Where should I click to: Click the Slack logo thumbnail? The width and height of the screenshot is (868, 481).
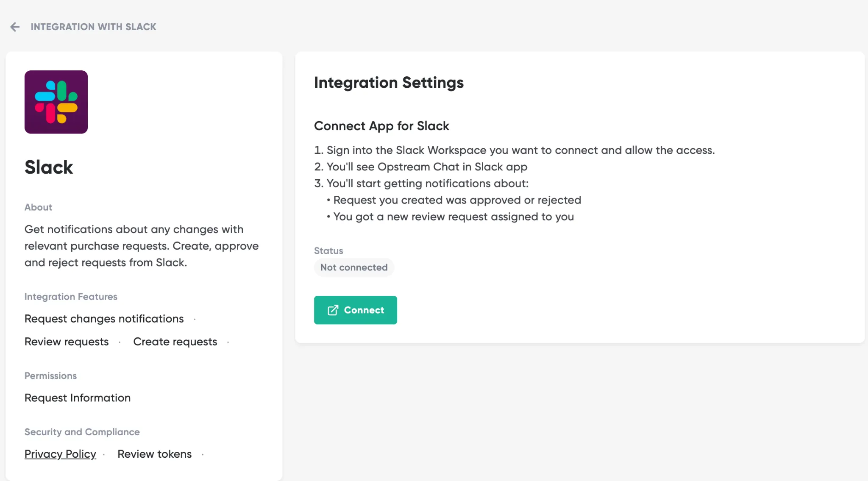point(56,102)
